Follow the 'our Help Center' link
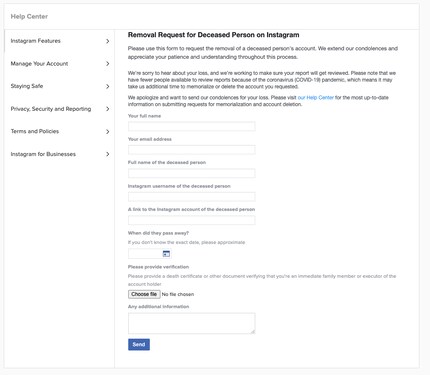The width and height of the screenshot is (430, 375). (x=315, y=98)
